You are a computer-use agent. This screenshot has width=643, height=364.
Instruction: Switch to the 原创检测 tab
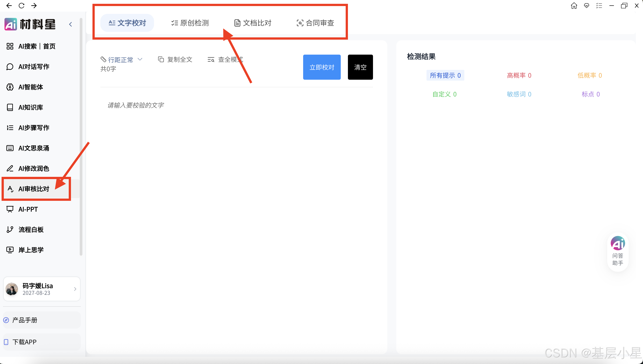tap(190, 23)
